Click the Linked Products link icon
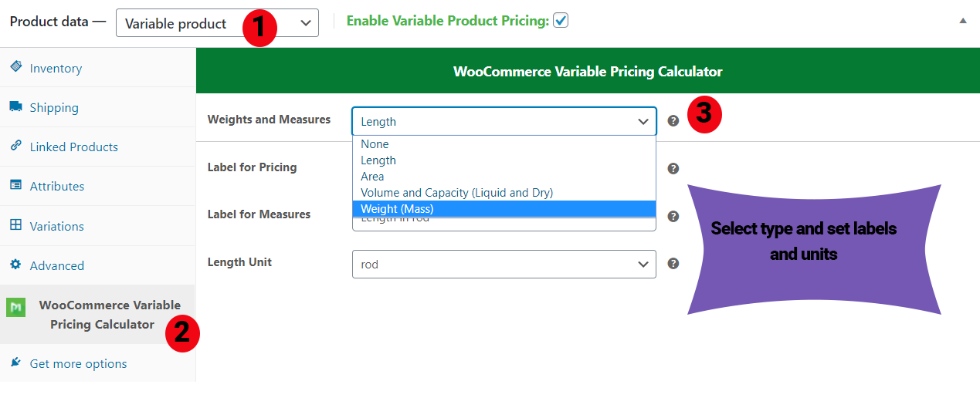Screen dimensions: 980x398 click(x=15, y=146)
